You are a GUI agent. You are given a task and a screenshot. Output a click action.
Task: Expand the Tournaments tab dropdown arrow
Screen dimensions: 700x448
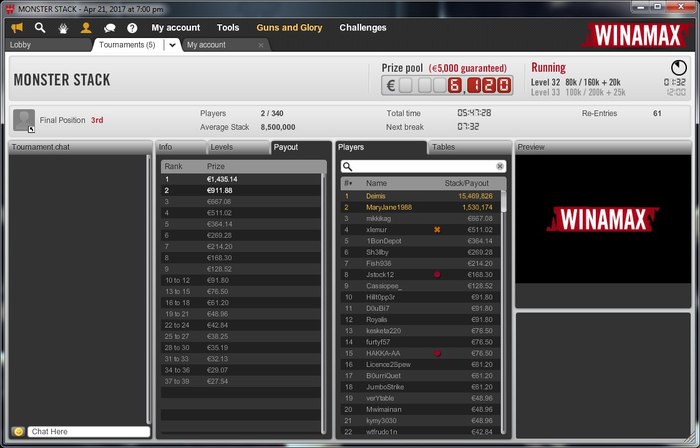172,45
